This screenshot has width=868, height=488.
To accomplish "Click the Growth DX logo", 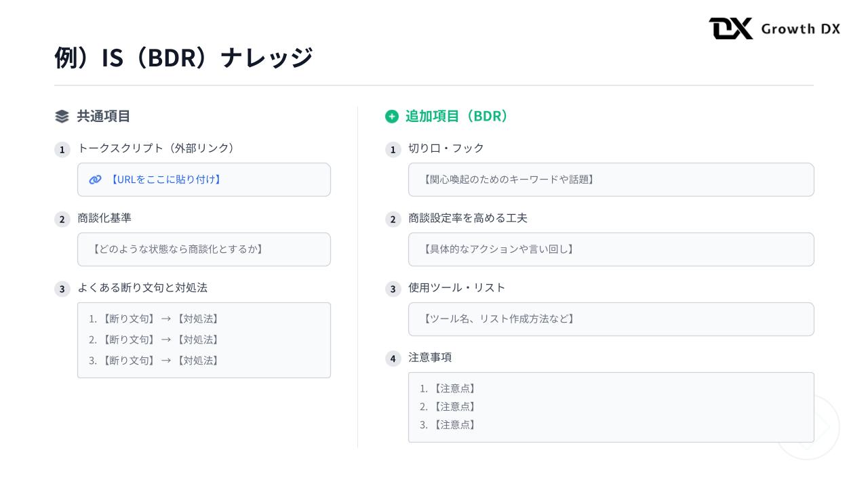I will pyautogui.click(x=774, y=28).
